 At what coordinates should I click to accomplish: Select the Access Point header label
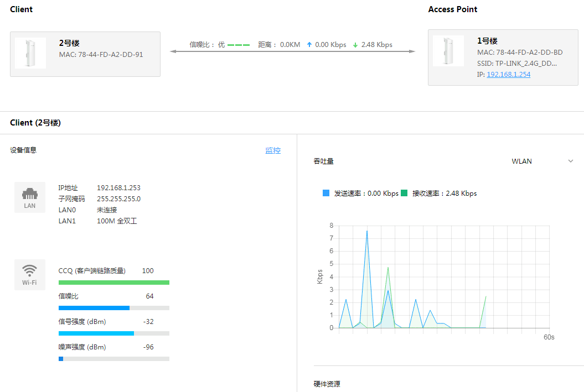tap(453, 9)
